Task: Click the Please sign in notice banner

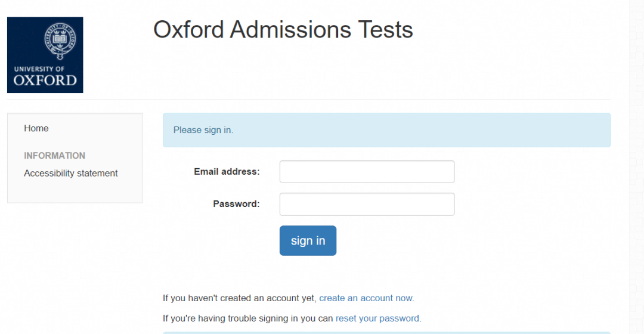Action: (x=386, y=130)
